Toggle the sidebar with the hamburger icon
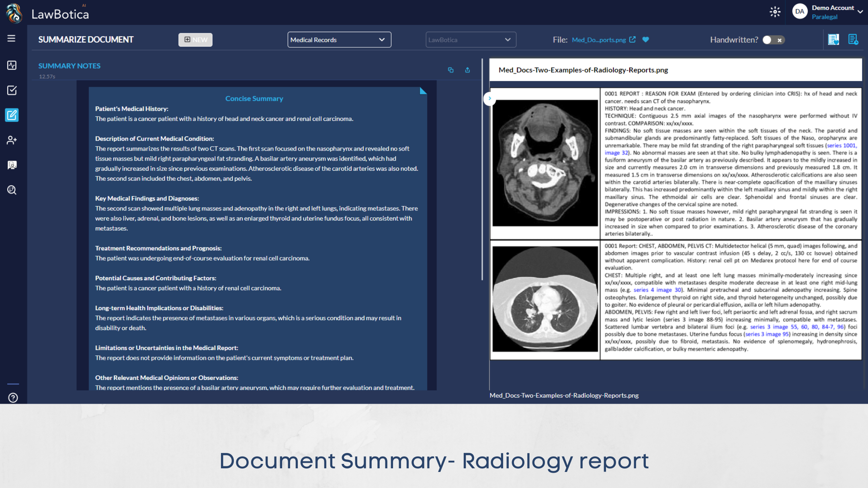The image size is (868, 488). click(11, 38)
